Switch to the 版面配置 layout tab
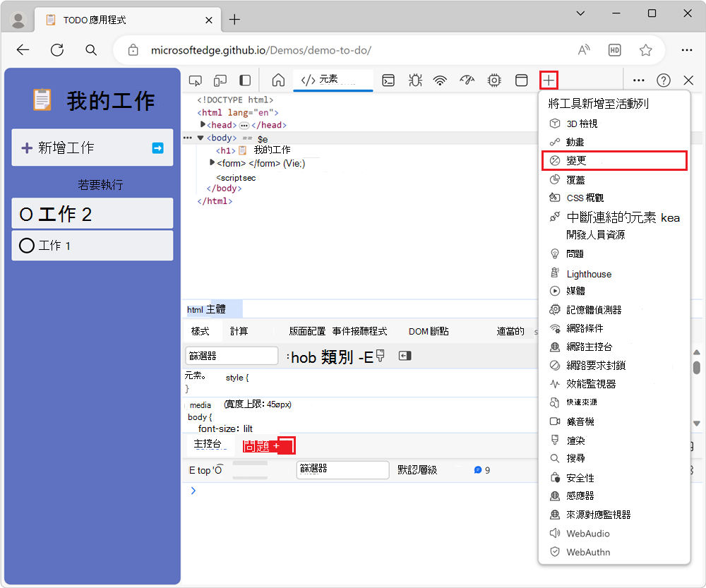Screen dimensions: 706x588 307,331
